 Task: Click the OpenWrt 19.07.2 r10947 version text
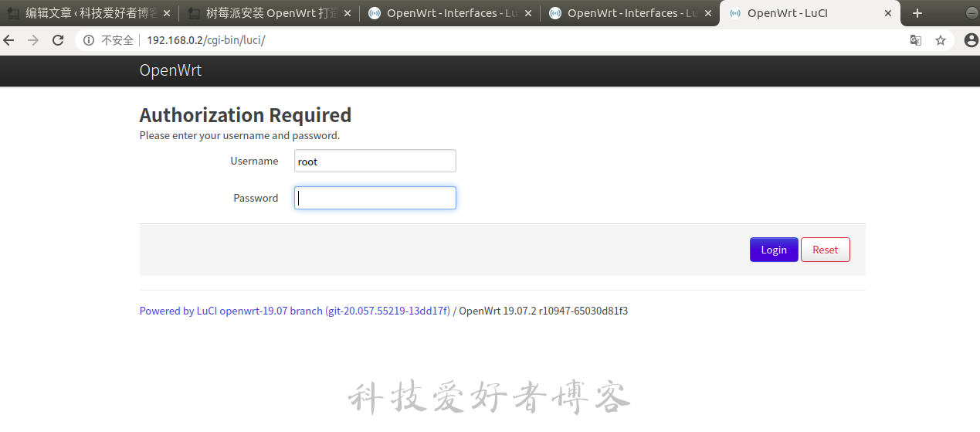coord(544,311)
